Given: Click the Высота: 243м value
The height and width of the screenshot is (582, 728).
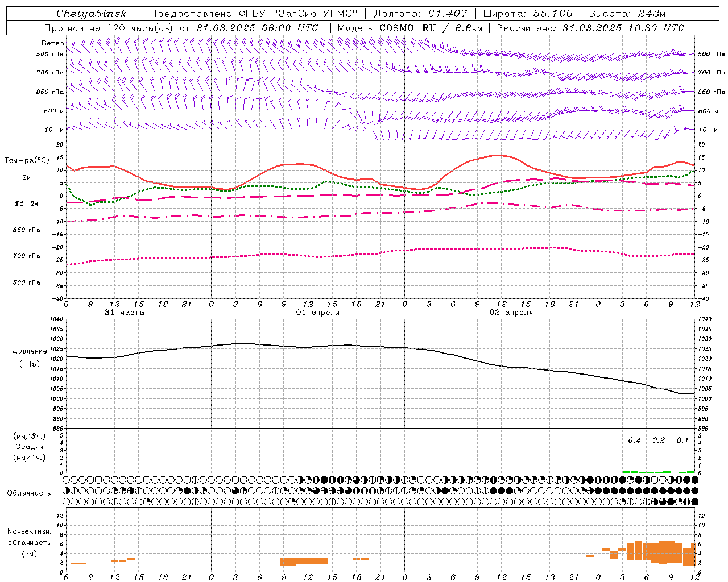Looking at the screenshot, I should click(x=627, y=14).
